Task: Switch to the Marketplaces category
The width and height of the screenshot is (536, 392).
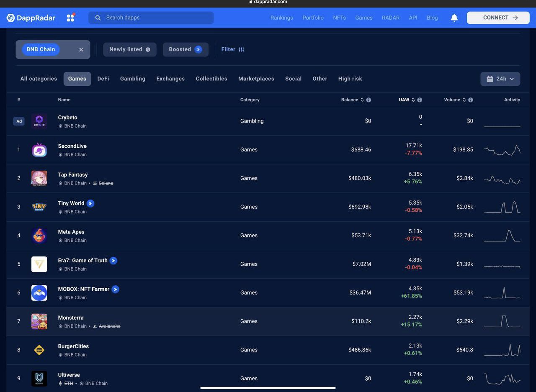Action: click(256, 79)
